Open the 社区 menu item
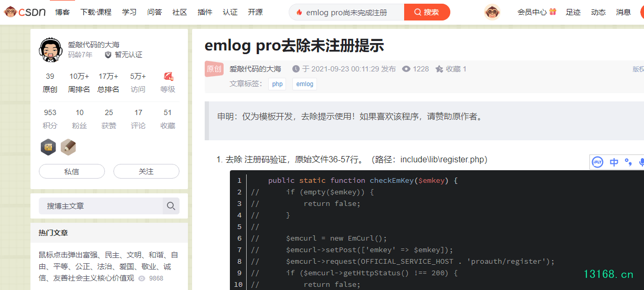Image resolution: width=644 pixels, height=290 pixels. pos(180,12)
